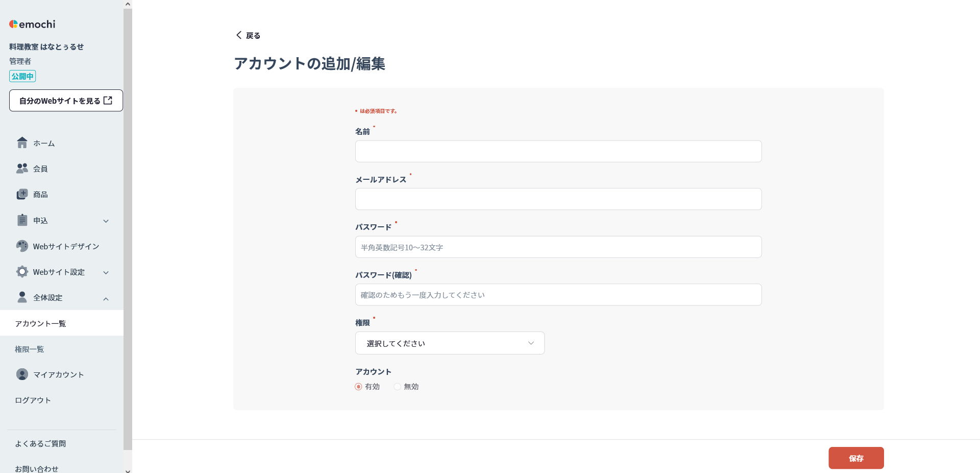Click the emochi logo
This screenshot has width=980, height=473.
pyautogui.click(x=32, y=24)
